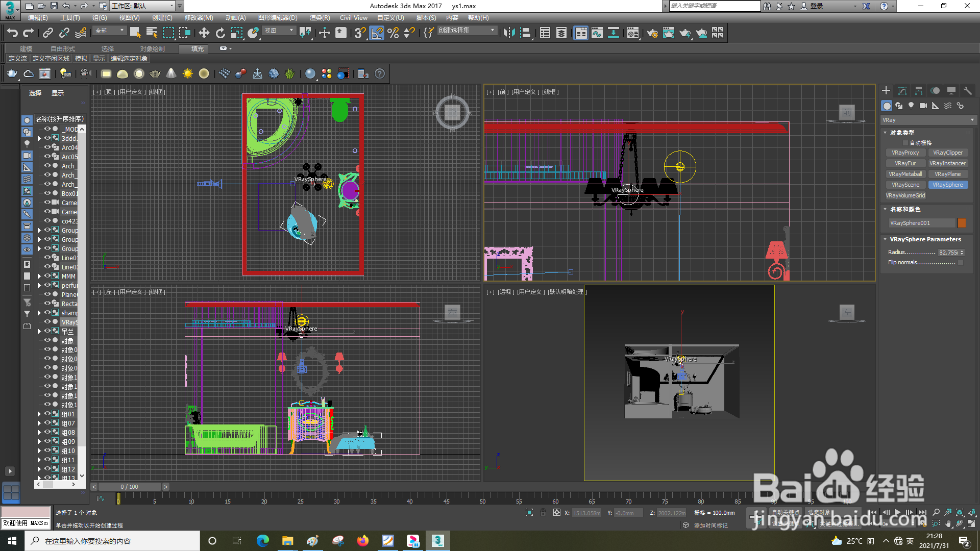
Task: Click the teapot primitive icon
Action: coord(12,74)
